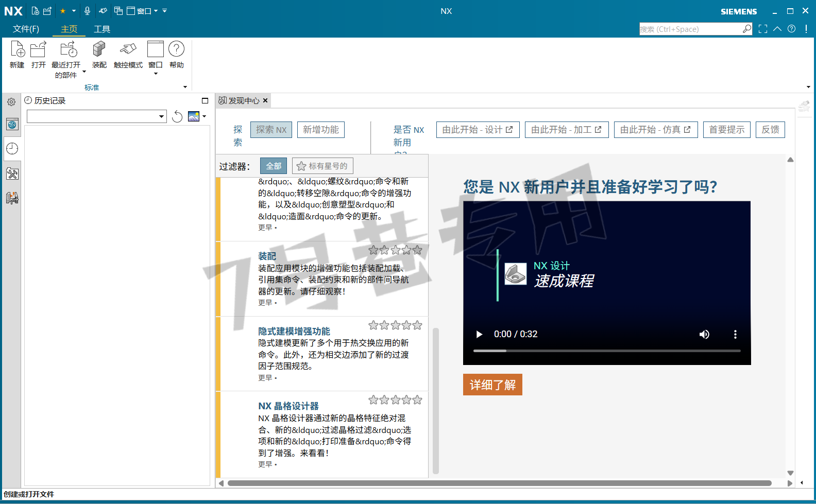Viewport: 816px width, 504px height.
Task: Click the switch window icon in title bar
Action: pos(118,11)
